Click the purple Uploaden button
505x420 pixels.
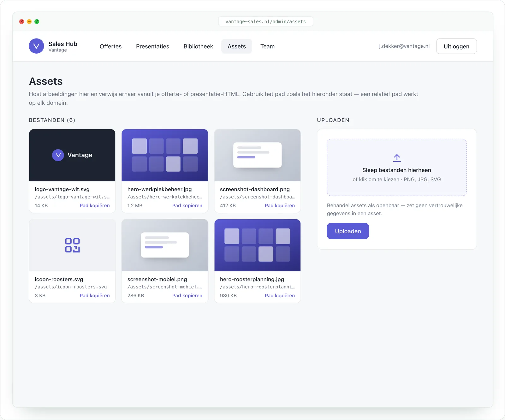tap(348, 231)
